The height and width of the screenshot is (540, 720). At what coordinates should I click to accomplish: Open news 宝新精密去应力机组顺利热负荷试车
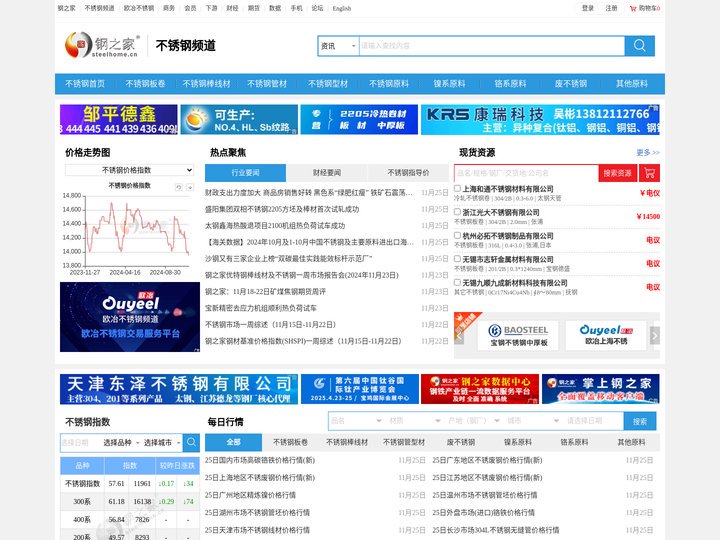tap(261, 308)
